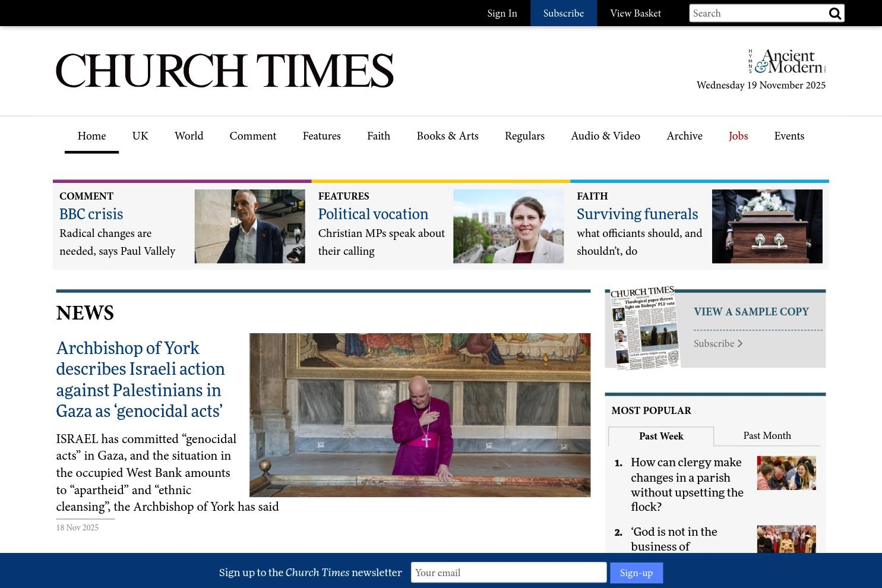The width and height of the screenshot is (882, 588).
Task: Click the NEWS section heading
Action: pos(85,312)
